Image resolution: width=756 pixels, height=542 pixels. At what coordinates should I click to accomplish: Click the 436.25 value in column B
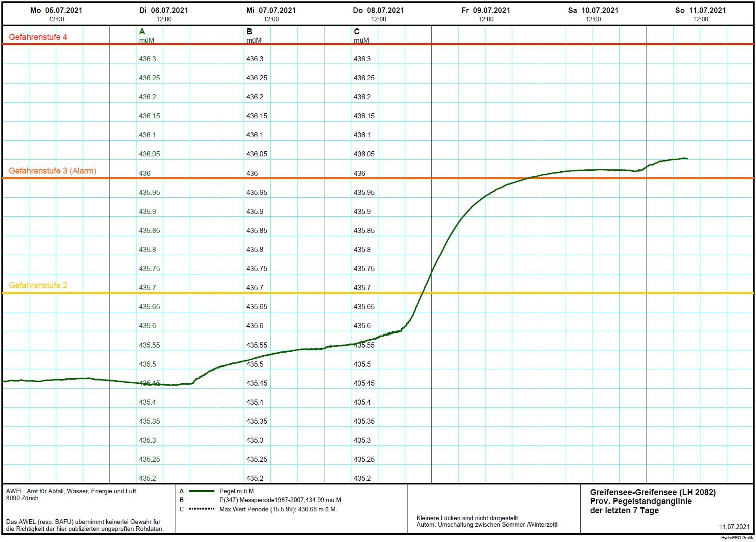click(257, 78)
